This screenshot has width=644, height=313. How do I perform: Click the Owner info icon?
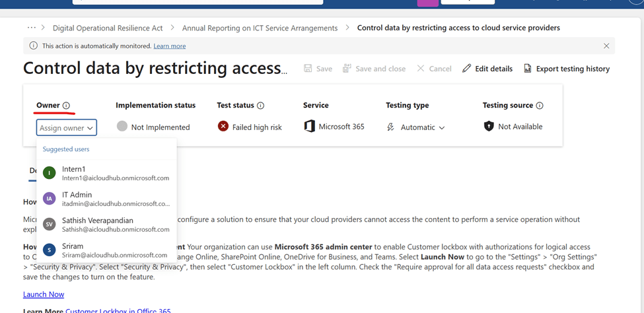66,106
